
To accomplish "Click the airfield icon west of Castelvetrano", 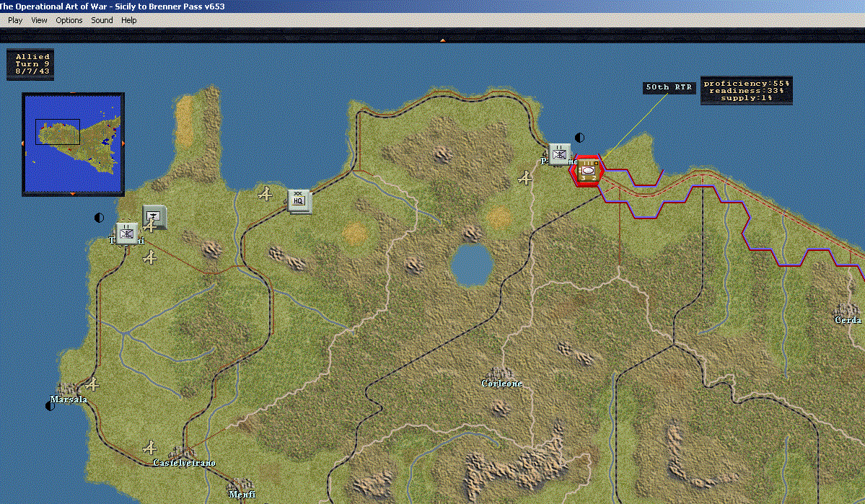I will (x=149, y=447).
